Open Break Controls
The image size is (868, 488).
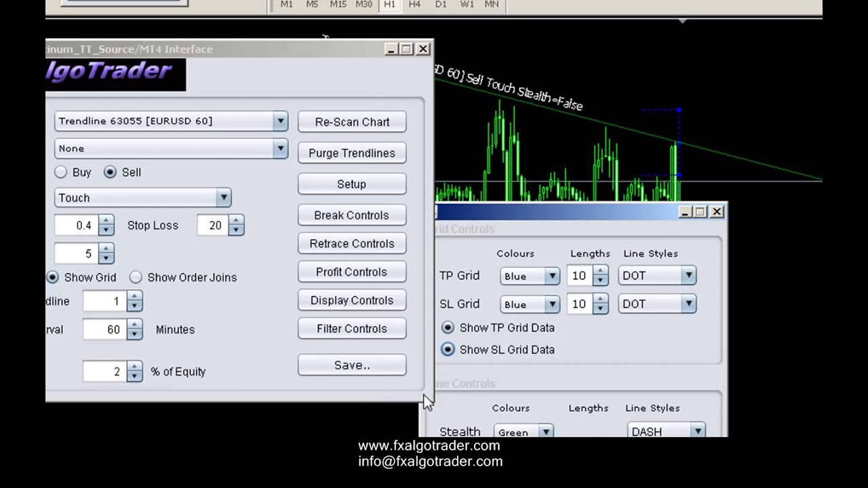point(352,216)
